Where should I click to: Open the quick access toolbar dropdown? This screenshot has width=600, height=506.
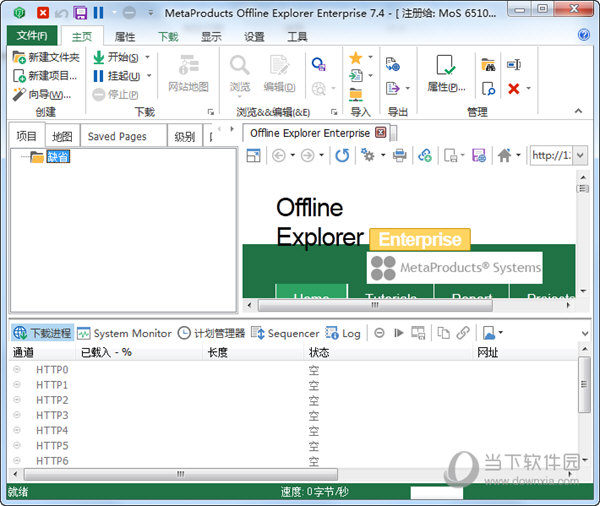coord(151,13)
